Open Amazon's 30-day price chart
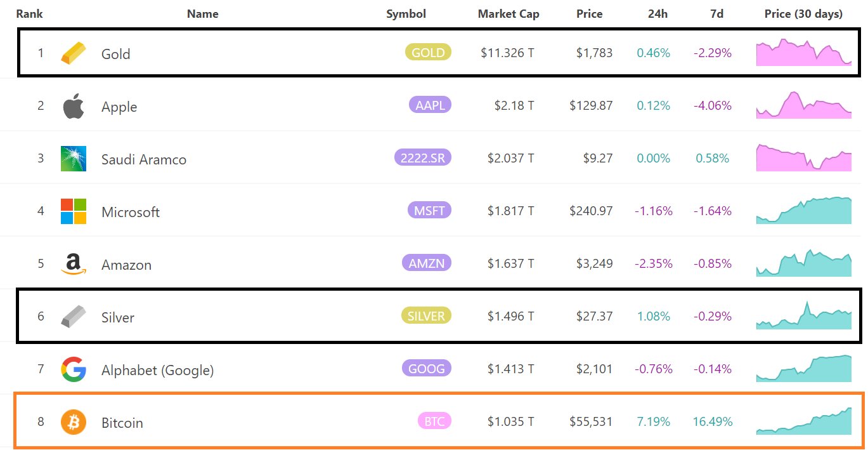 tap(804, 263)
